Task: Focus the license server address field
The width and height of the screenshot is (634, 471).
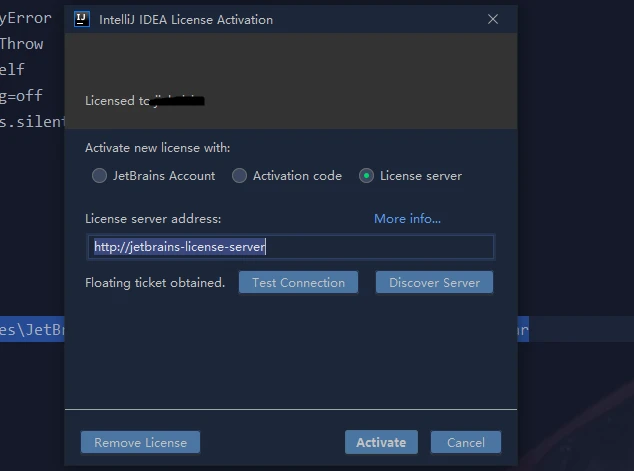Action: tap(290, 247)
